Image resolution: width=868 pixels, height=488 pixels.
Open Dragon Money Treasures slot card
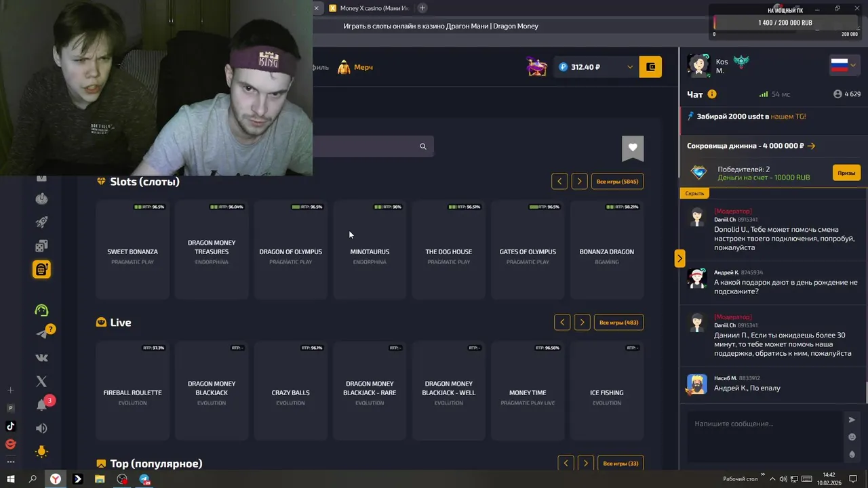click(212, 250)
